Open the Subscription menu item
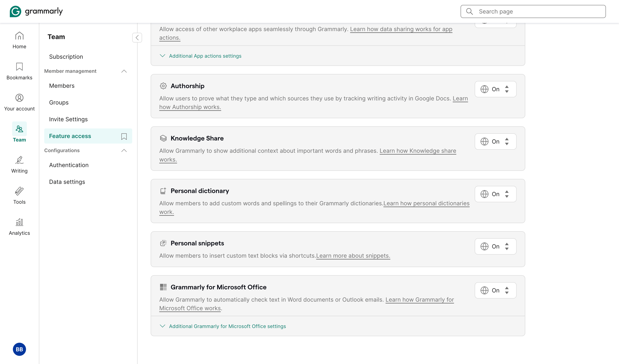Image resolution: width=619 pixels, height=364 pixels. click(x=66, y=57)
